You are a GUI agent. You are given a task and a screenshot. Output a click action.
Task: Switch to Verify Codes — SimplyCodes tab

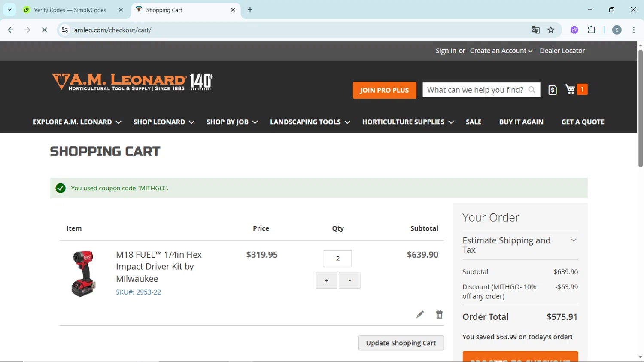70,10
